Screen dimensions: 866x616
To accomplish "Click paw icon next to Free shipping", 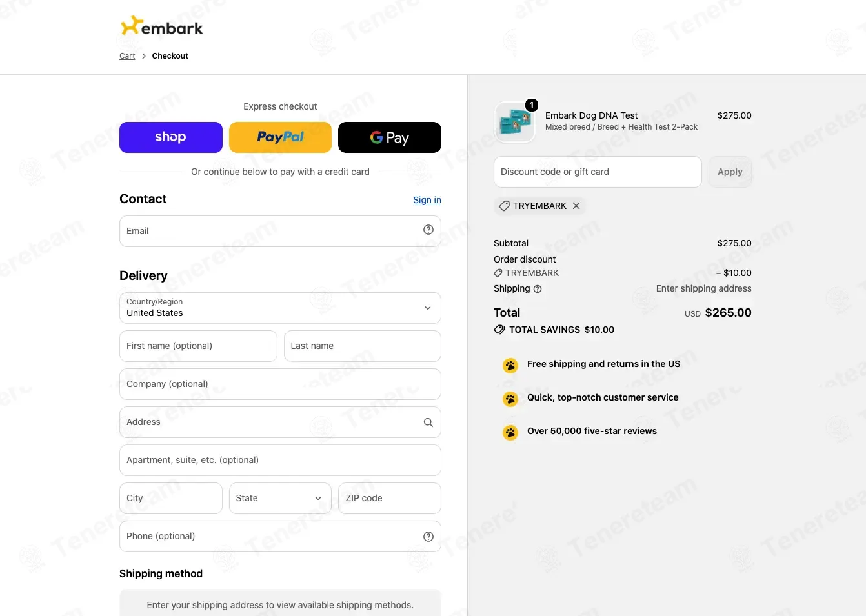I will click(x=510, y=366).
